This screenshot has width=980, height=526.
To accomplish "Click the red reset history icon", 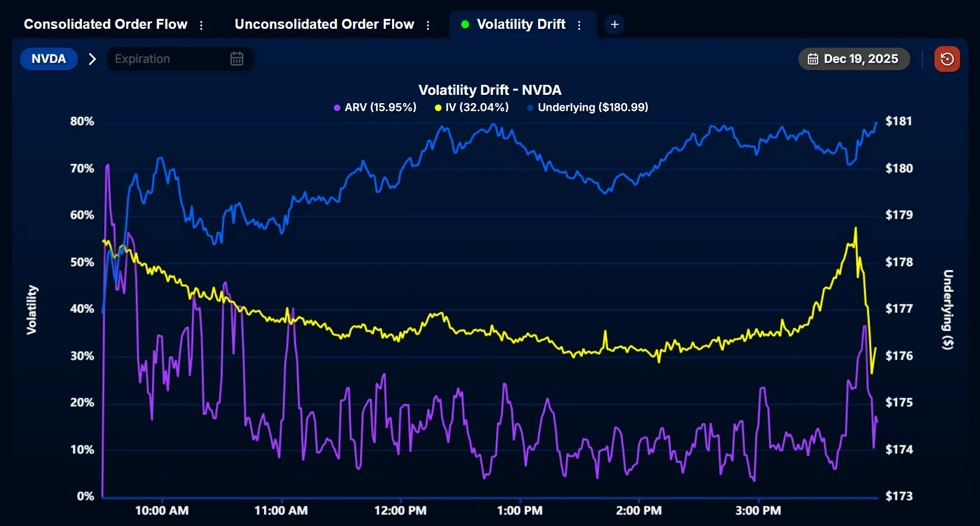I will click(946, 59).
